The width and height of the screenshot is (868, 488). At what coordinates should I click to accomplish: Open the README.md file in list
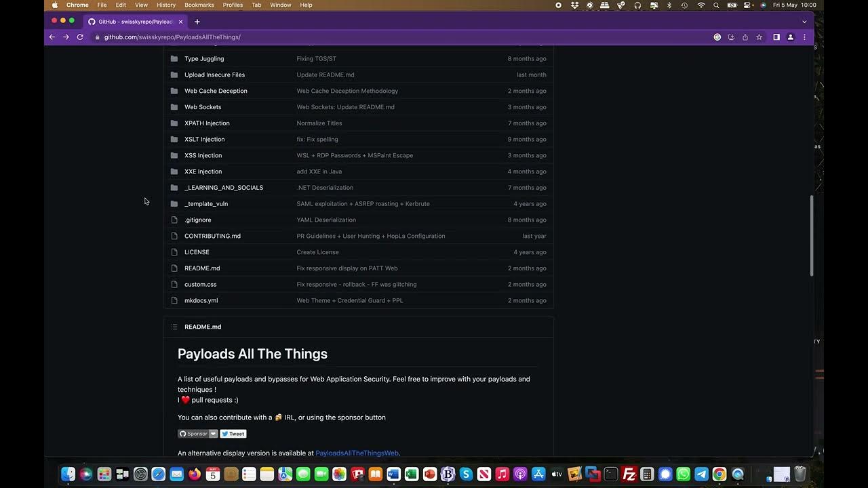coord(202,268)
